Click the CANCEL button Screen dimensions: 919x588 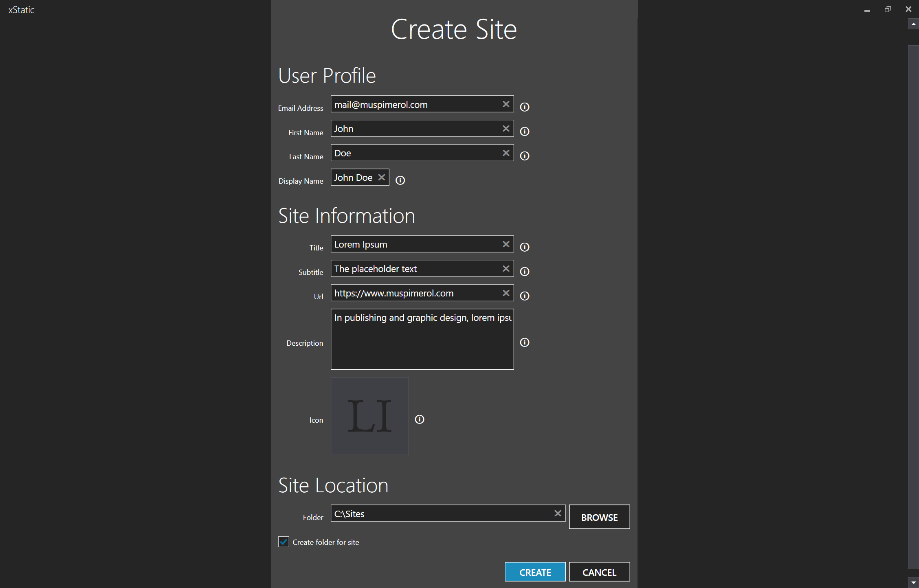(x=599, y=572)
